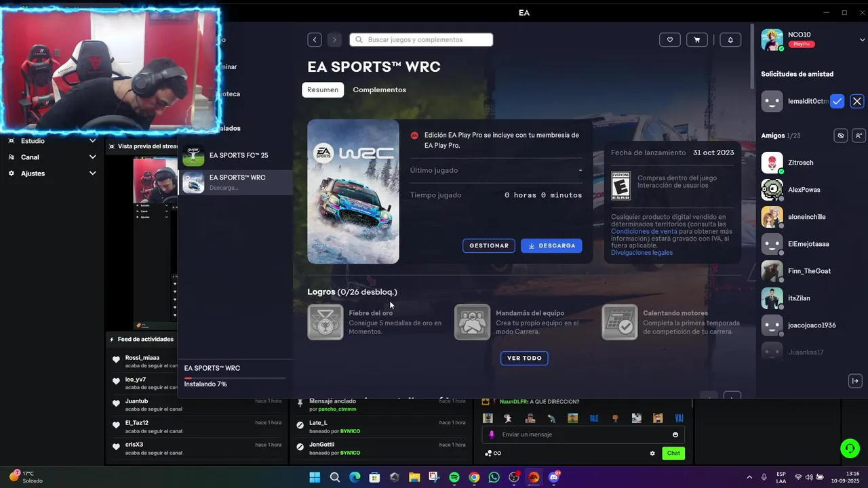Click Juantub in the activity feed
The width and height of the screenshot is (868, 488).
tap(136, 401)
